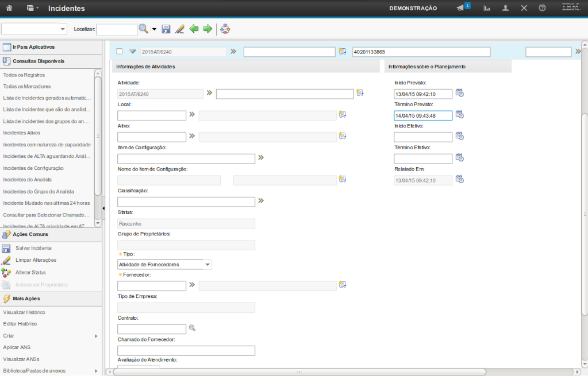Click the save disk icon in toolbar

tap(166, 29)
